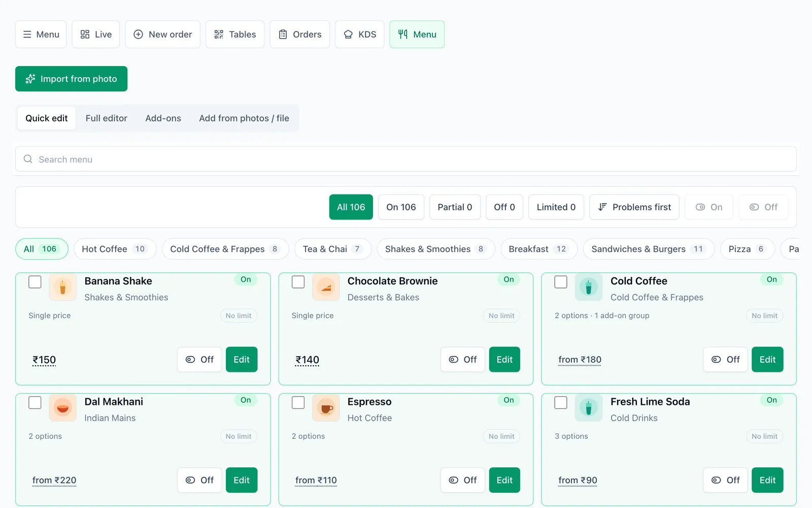Click Banana Shake drink thumbnail
The image size is (812, 508).
click(62, 288)
